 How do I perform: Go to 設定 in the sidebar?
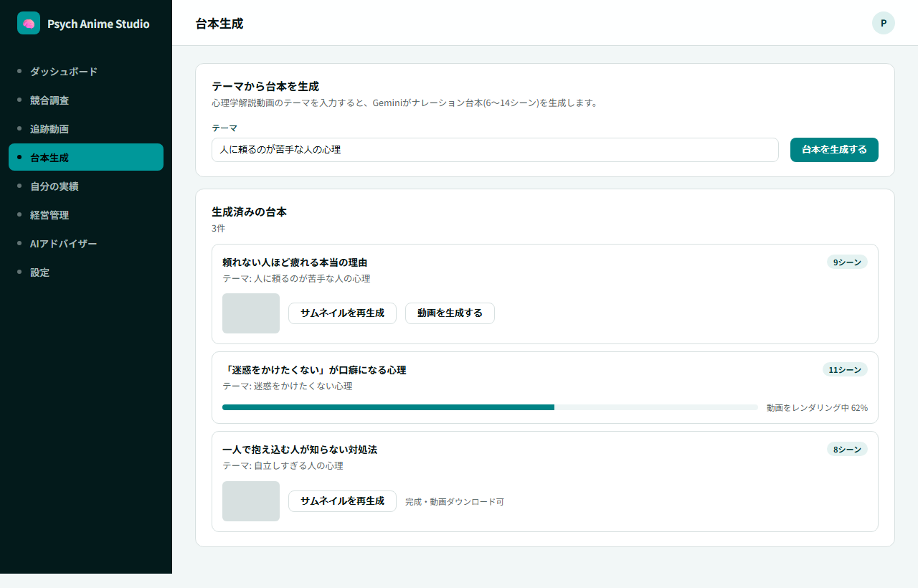point(86,272)
